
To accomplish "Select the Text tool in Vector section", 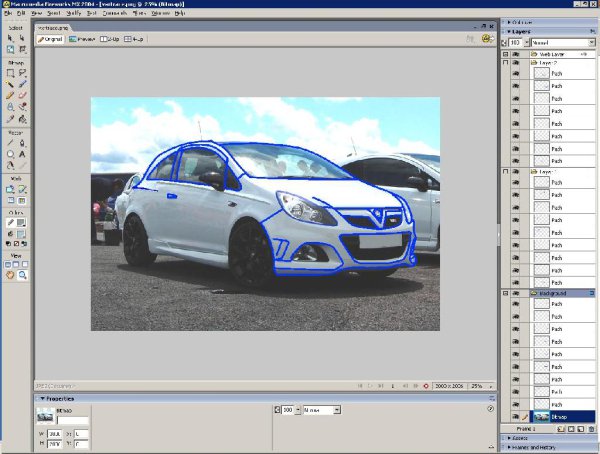I will pos(22,154).
